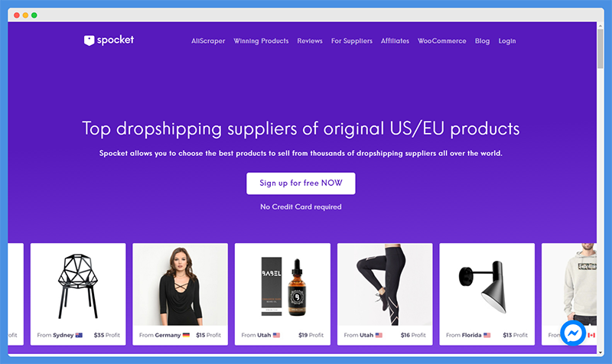Select WooCommerce in navigation bar
The height and width of the screenshot is (364, 612).
[x=442, y=41]
